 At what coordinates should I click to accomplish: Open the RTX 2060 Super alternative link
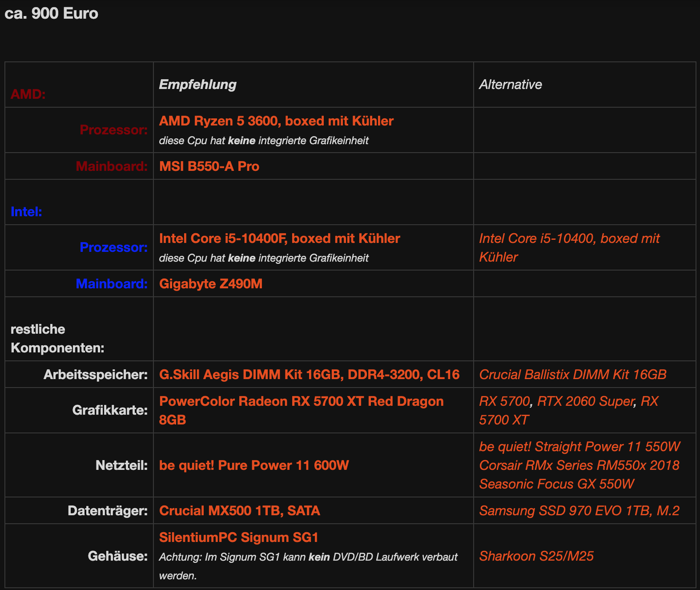[x=585, y=401]
